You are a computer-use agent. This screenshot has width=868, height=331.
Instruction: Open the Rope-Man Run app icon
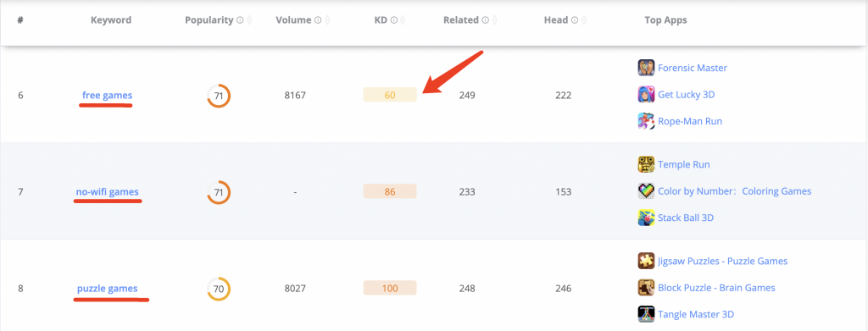coord(646,121)
